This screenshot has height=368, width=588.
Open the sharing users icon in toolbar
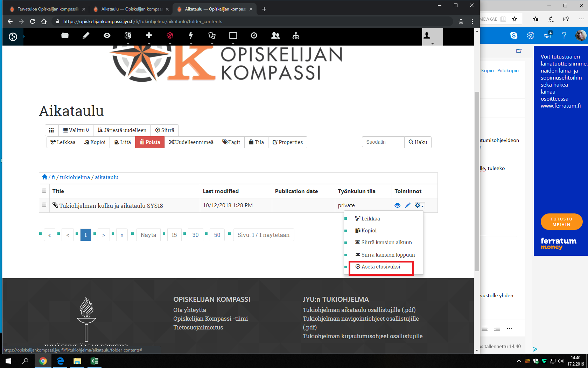point(275,35)
